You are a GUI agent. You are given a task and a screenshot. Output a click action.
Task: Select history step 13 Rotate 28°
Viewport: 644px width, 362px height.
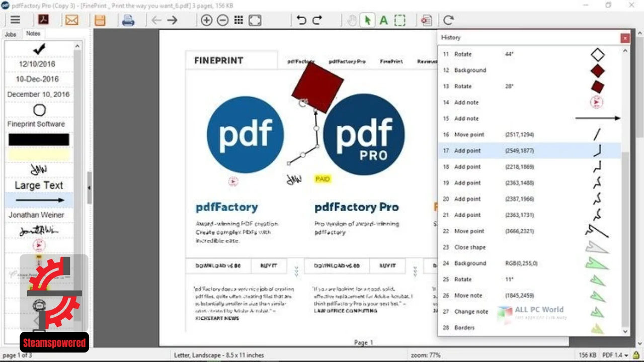coord(529,86)
